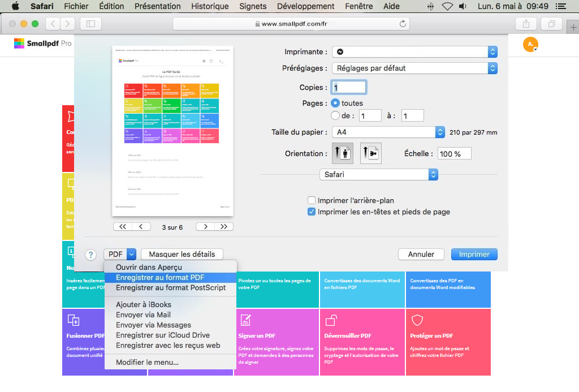Click the print preview page thumbnail
Viewport: 579px width, 392px height.
pyautogui.click(x=172, y=131)
